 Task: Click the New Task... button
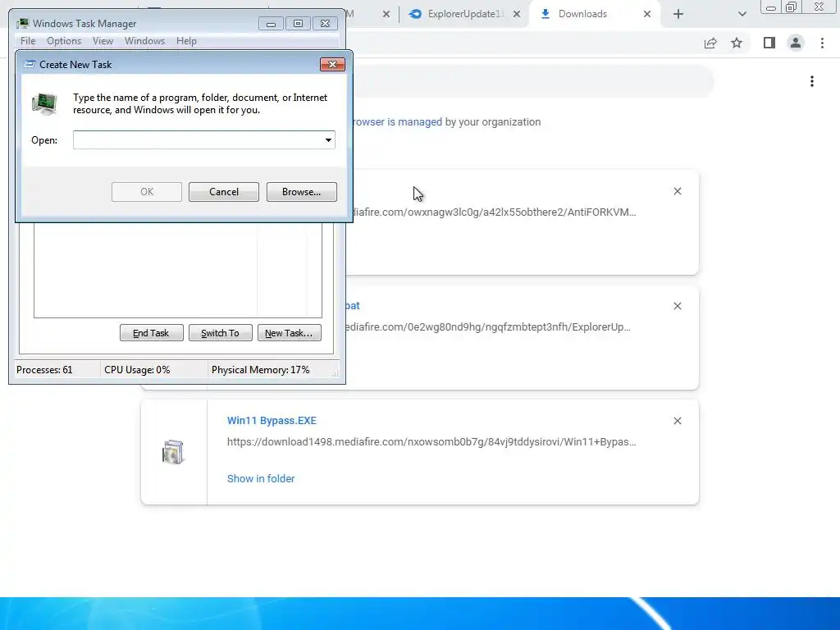click(290, 333)
